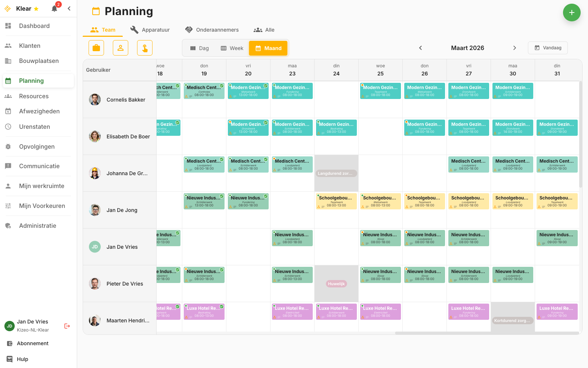
Task: Toggle the person availability filter
Action: pyautogui.click(x=120, y=48)
